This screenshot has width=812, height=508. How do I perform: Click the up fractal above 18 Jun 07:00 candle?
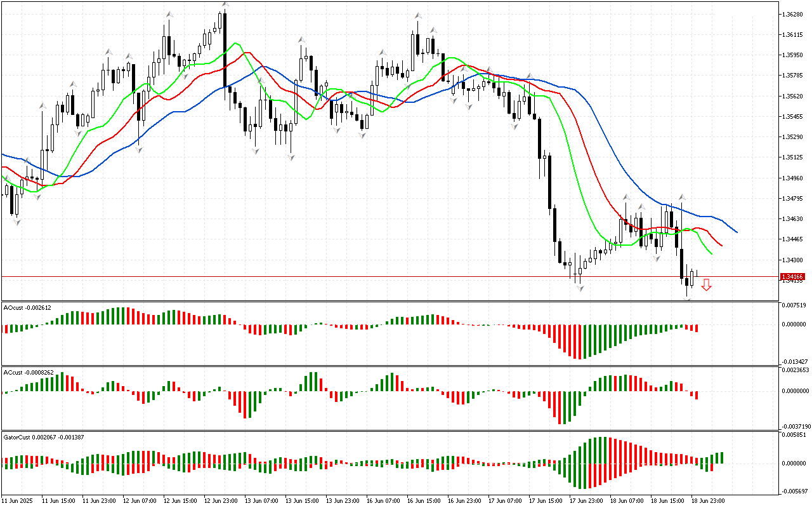tap(625, 197)
